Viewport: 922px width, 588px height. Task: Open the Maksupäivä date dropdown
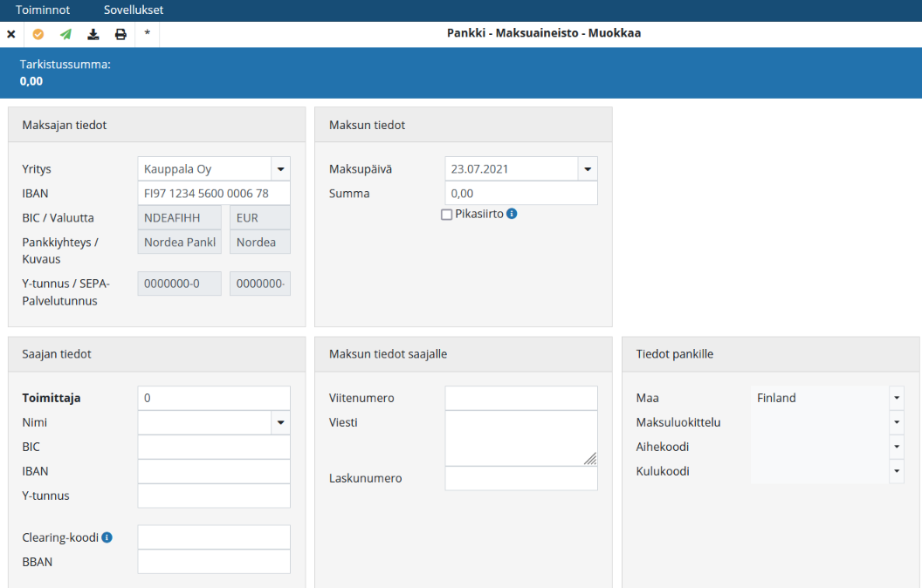pyautogui.click(x=588, y=169)
